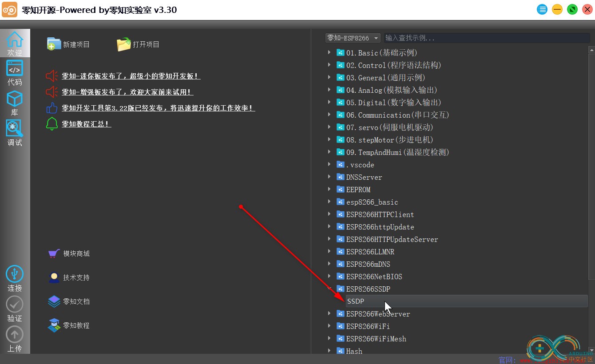Image resolution: width=595 pixels, height=364 pixels.
Task: Switch to the 代码 code view icon
Action: [x=15, y=69]
